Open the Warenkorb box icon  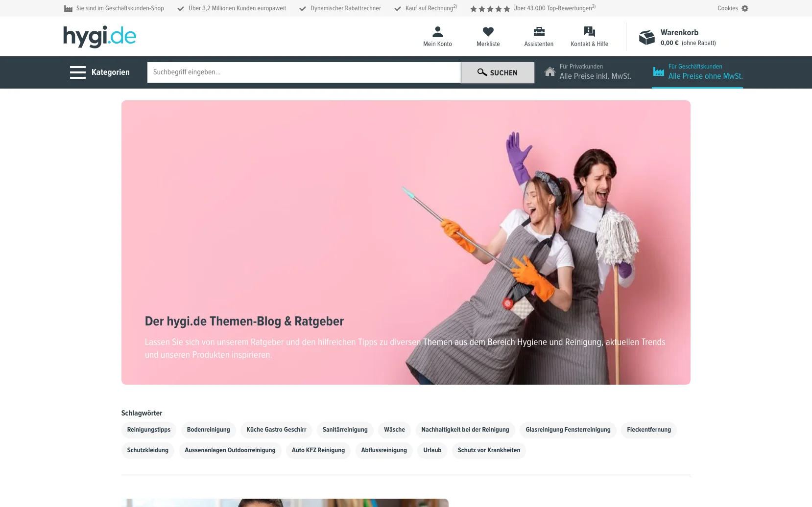647,37
